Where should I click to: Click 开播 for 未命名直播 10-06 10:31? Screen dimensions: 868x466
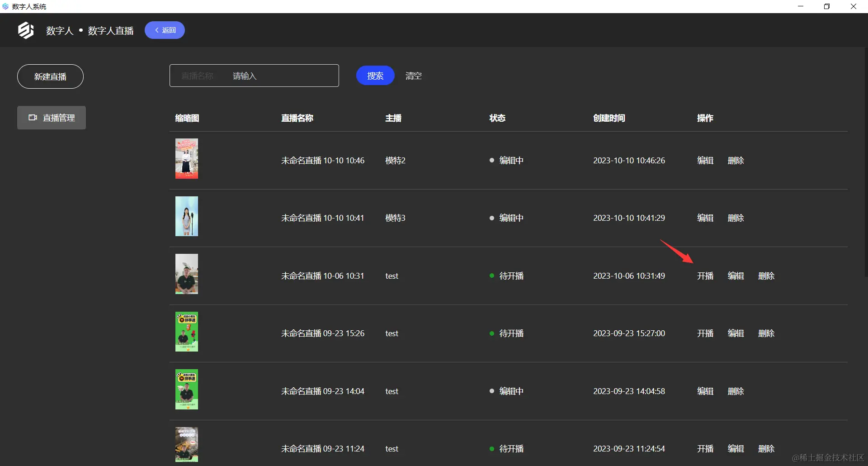coord(705,276)
